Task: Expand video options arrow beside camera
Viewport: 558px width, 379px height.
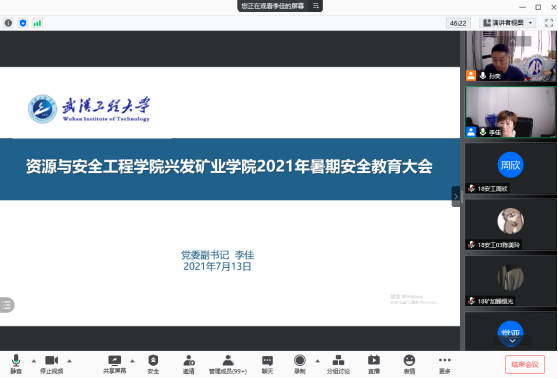Action: click(x=69, y=361)
